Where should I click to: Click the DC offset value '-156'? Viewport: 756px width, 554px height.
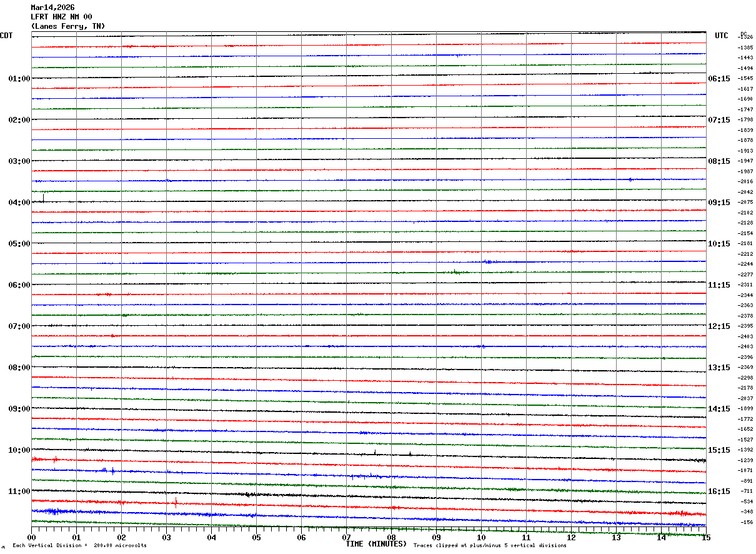point(747,522)
